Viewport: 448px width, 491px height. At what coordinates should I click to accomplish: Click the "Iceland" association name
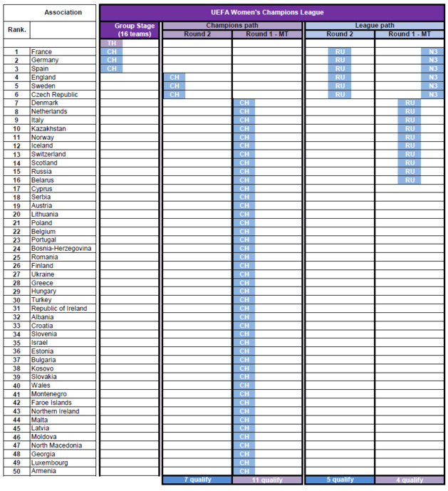coord(42,145)
